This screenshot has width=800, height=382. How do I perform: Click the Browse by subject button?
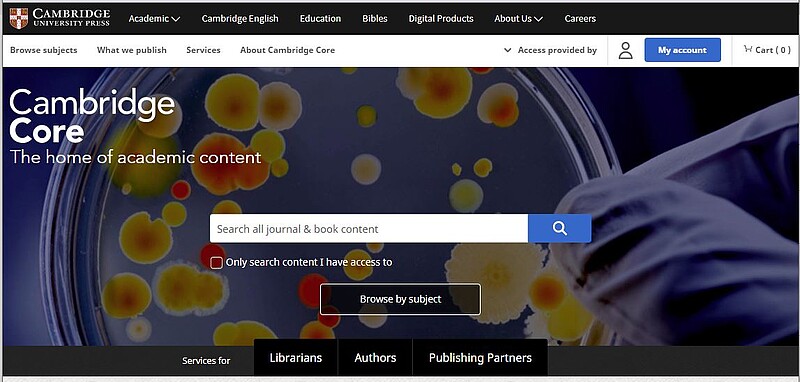(x=401, y=299)
